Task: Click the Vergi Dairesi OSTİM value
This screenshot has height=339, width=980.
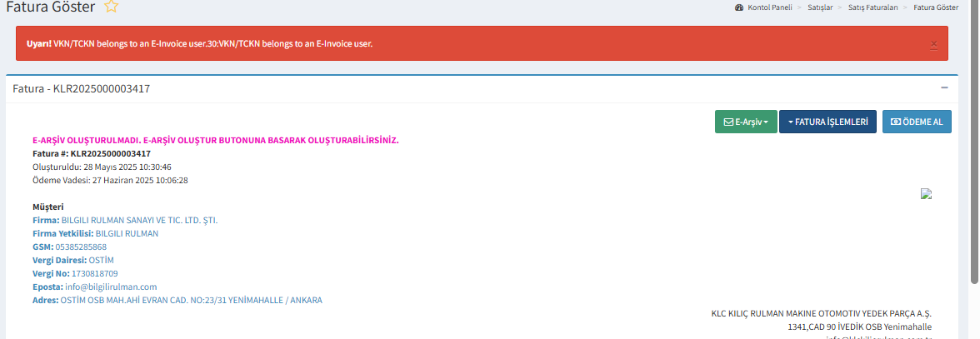Action: (x=101, y=260)
